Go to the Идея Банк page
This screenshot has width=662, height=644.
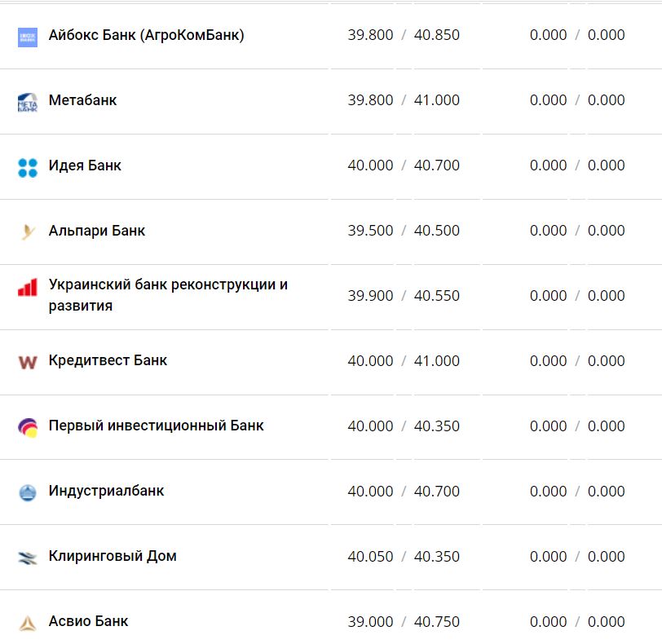click(85, 165)
